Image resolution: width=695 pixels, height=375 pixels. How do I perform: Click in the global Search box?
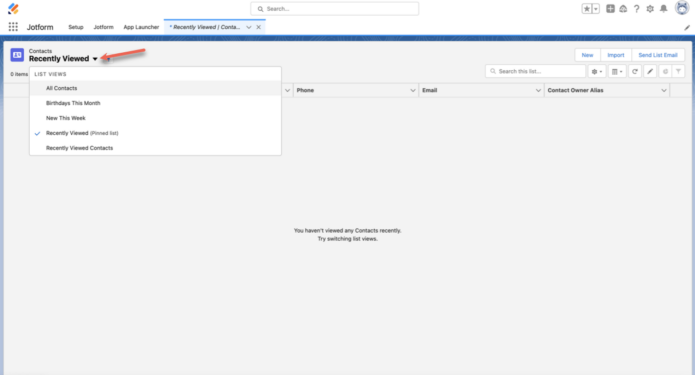coord(335,9)
